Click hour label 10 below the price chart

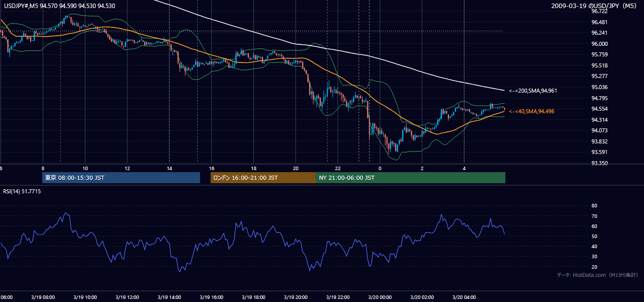[85, 169]
